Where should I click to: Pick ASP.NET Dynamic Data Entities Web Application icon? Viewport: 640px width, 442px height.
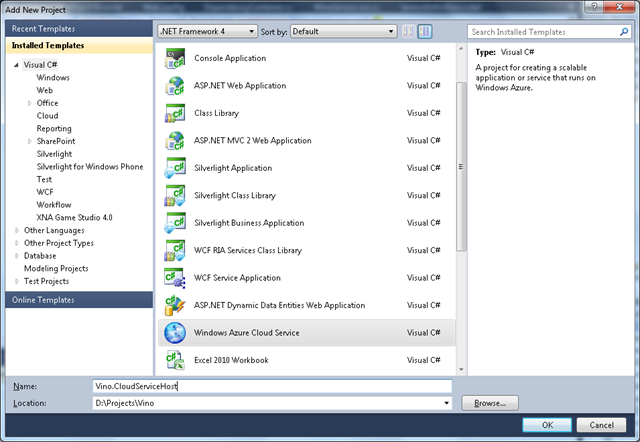tap(175, 305)
